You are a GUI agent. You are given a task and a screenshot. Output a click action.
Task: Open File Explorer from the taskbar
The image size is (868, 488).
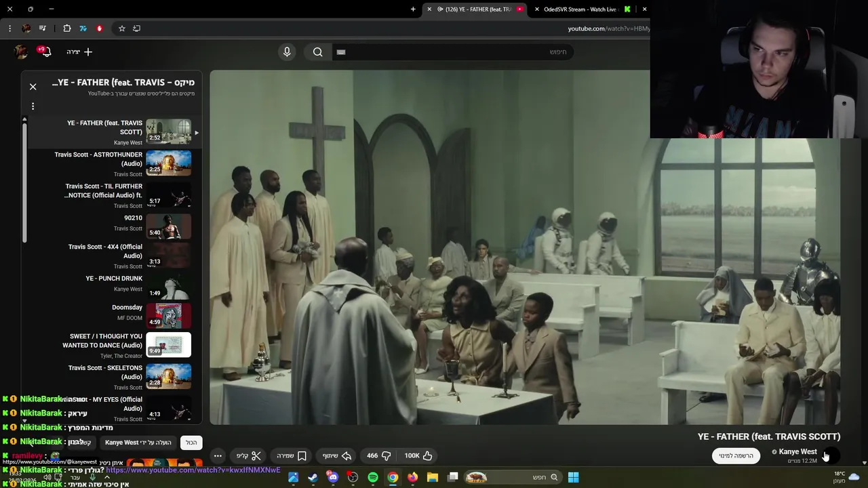coord(432,477)
